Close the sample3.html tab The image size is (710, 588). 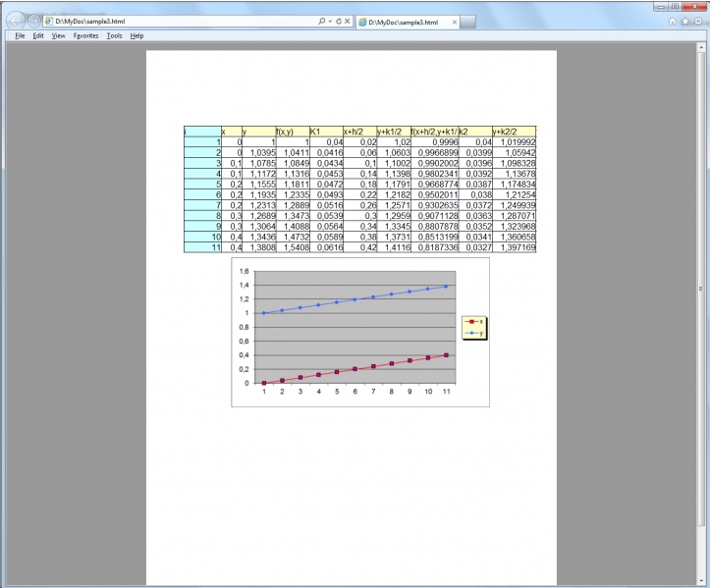(x=455, y=23)
